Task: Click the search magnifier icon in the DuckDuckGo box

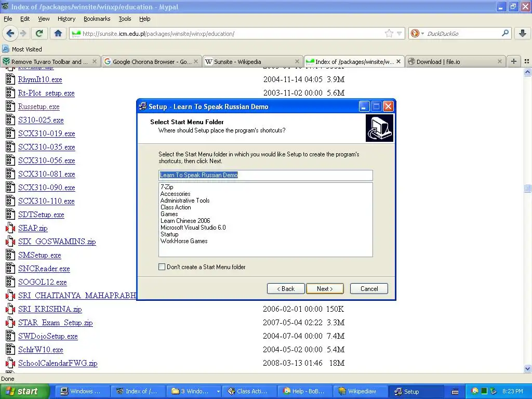Action: [x=505, y=33]
